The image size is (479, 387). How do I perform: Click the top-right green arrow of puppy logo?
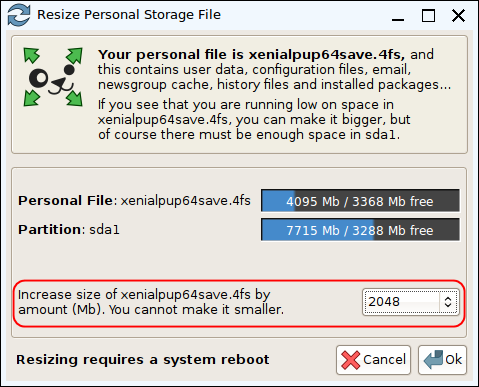tap(74, 55)
